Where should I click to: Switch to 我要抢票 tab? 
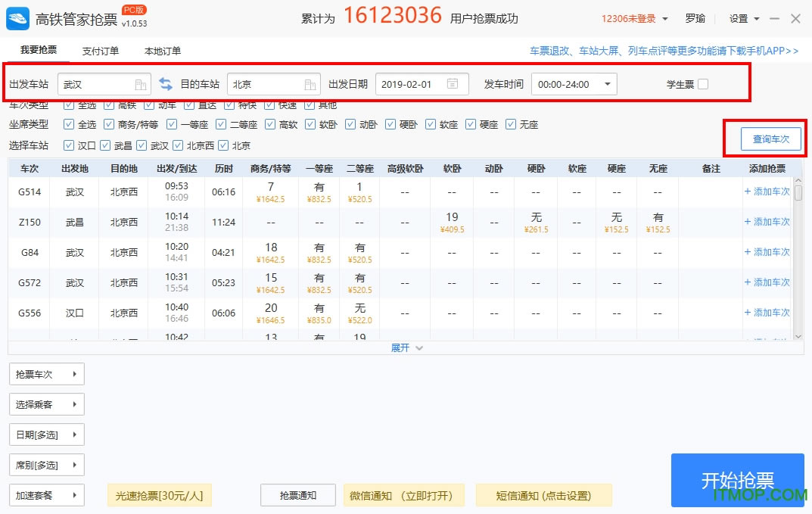(39, 50)
